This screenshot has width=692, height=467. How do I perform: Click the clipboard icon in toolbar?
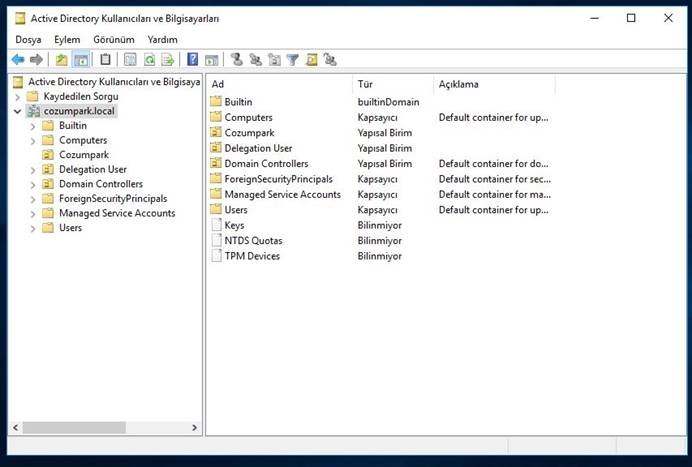105,59
